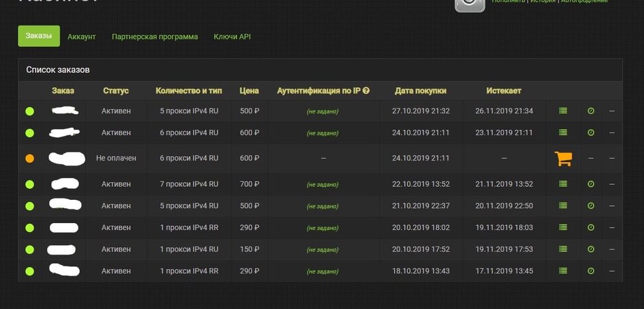
Task: Click the orange status dot of unpaid order
Action: click(30, 159)
